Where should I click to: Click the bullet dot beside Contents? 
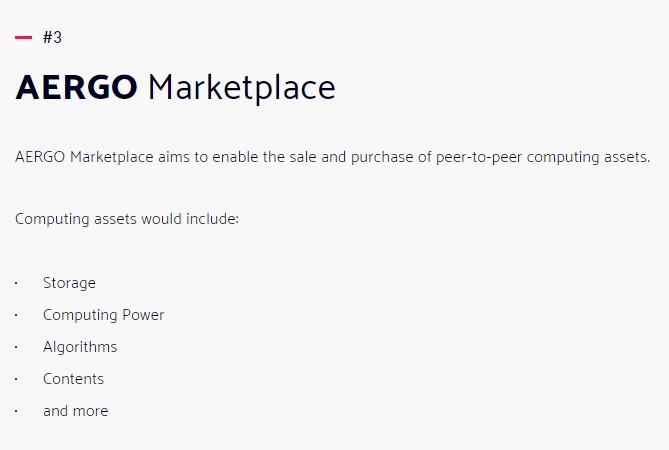16,379
